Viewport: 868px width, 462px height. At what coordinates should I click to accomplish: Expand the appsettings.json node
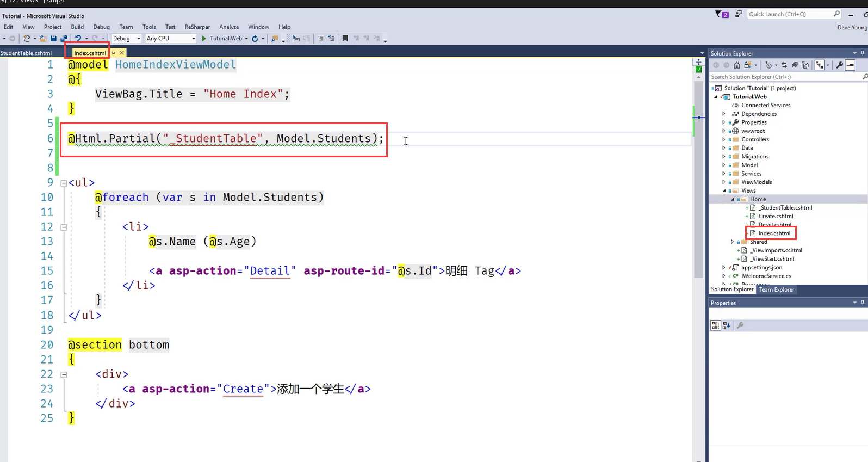point(723,267)
